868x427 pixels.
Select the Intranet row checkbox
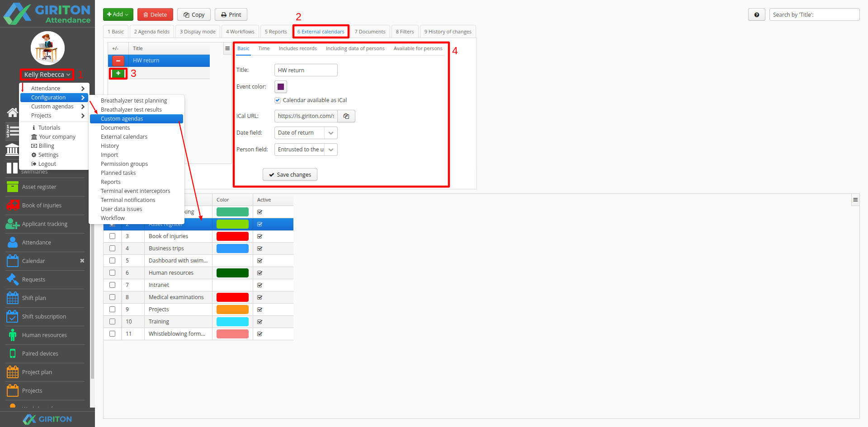112,285
